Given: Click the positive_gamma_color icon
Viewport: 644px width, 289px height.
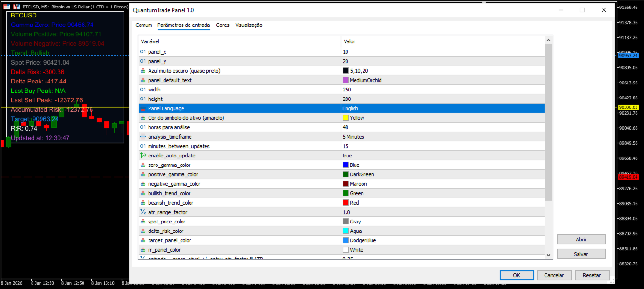Looking at the screenshot, I should (x=143, y=174).
